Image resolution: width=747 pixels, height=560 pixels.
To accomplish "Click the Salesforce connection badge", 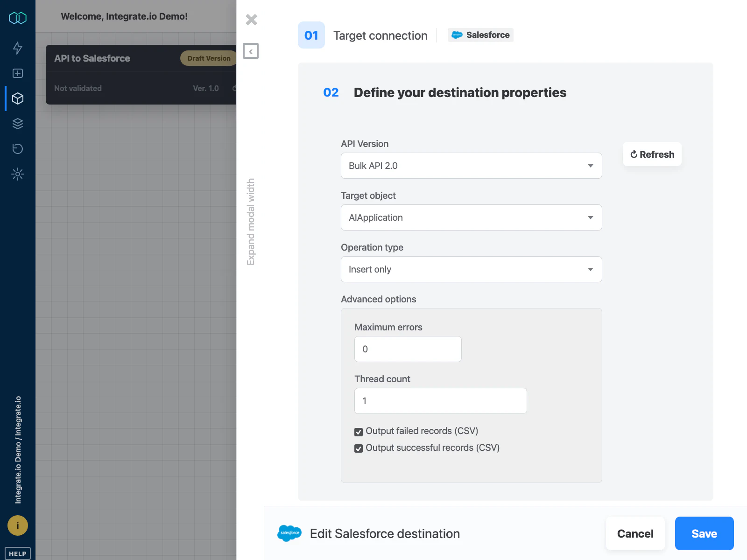I will click(480, 35).
